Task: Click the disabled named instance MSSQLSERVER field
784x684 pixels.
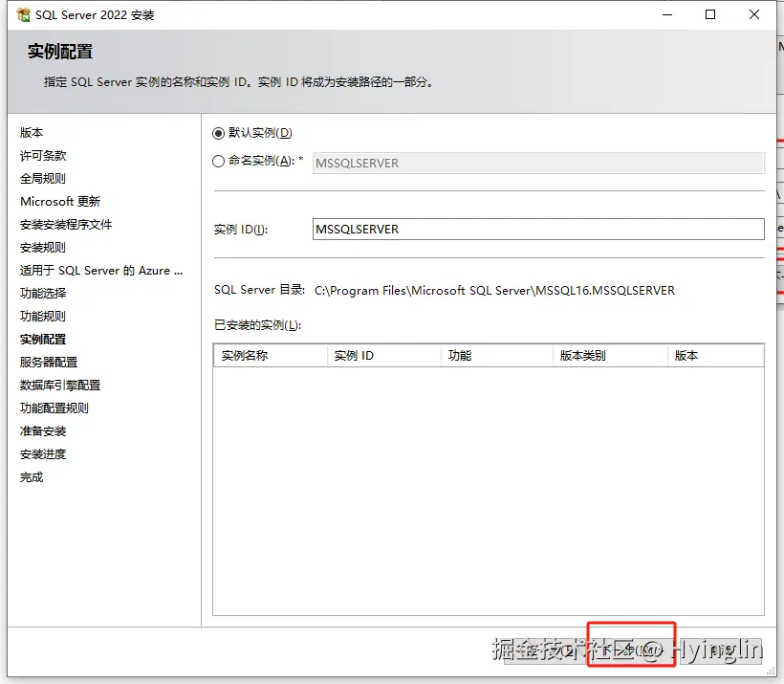Action: (538, 164)
